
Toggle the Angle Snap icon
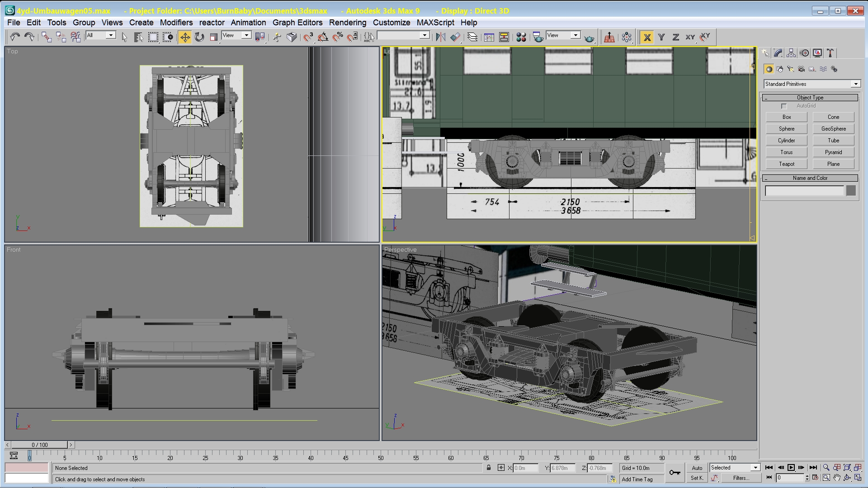(323, 37)
